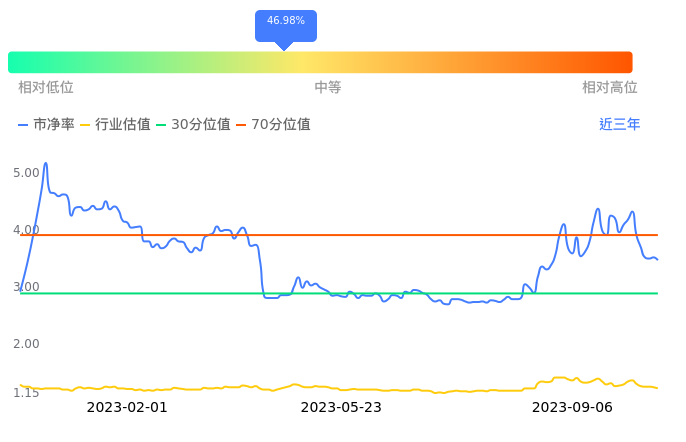Viewport: 686px width, 442px height.
Task: Hide the 行业估值 legend series
Action: [x=115, y=125]
